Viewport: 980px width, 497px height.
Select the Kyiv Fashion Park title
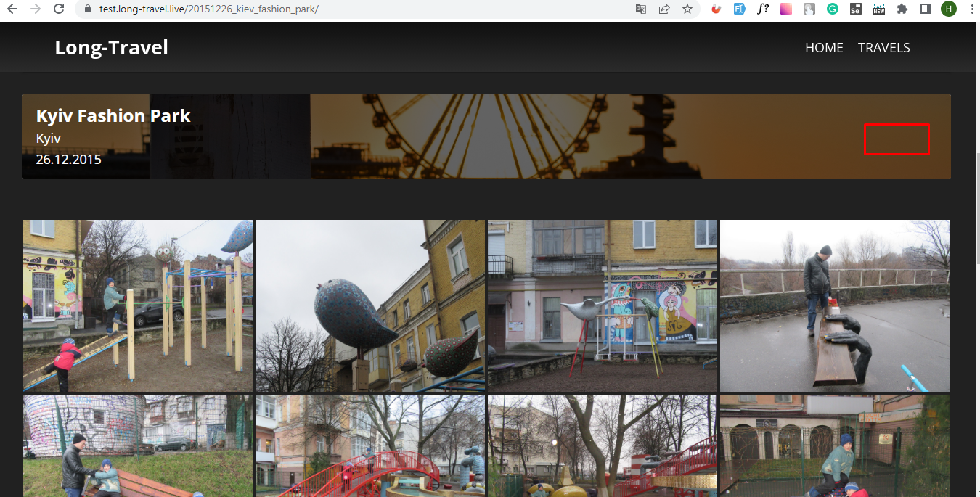point(113,115)
